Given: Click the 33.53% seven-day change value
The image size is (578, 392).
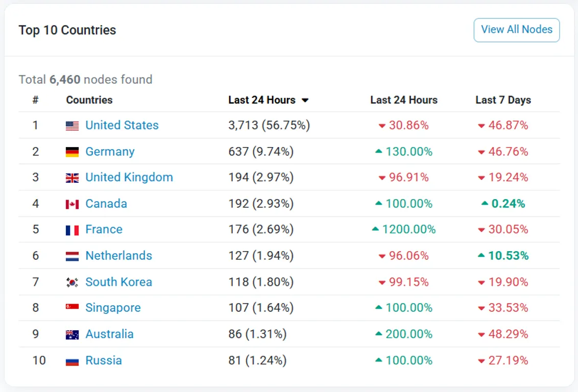Looking at the screenshot, I should coord(503,308).
